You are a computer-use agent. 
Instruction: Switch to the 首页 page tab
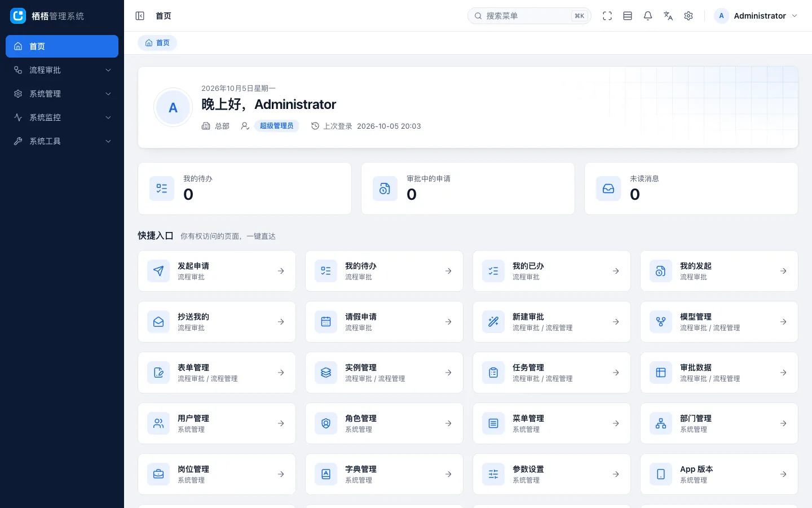(157, 43)
